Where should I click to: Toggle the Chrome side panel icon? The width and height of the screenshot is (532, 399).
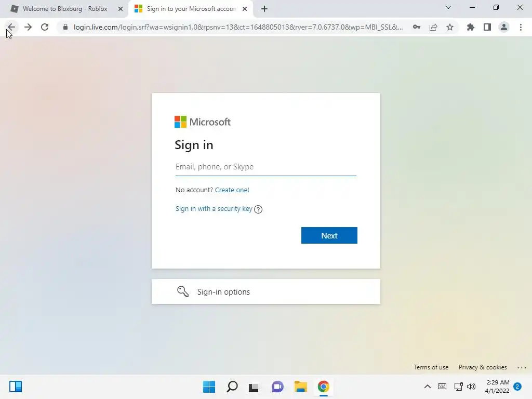tap(487, 27)
